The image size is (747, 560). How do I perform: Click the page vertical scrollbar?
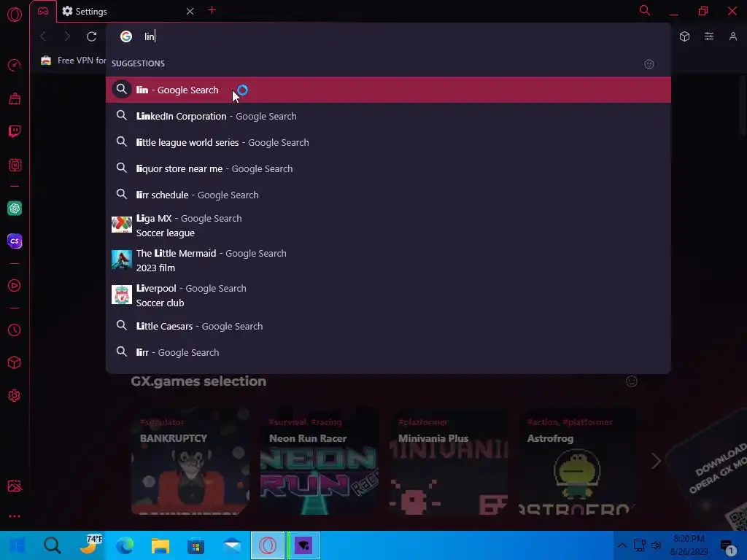coord(743,107)
